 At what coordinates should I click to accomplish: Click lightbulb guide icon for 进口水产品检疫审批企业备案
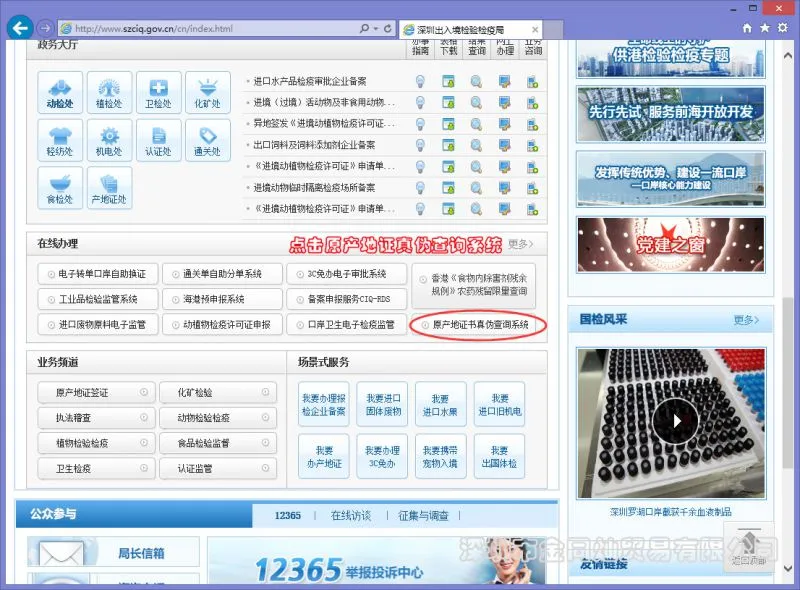[420, 81]
